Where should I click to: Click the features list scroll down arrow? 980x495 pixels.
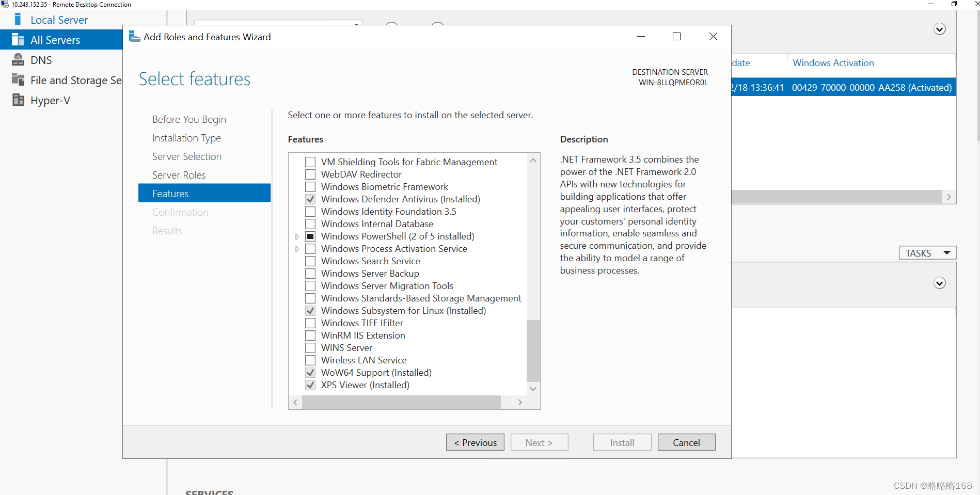tap(533, 389)
